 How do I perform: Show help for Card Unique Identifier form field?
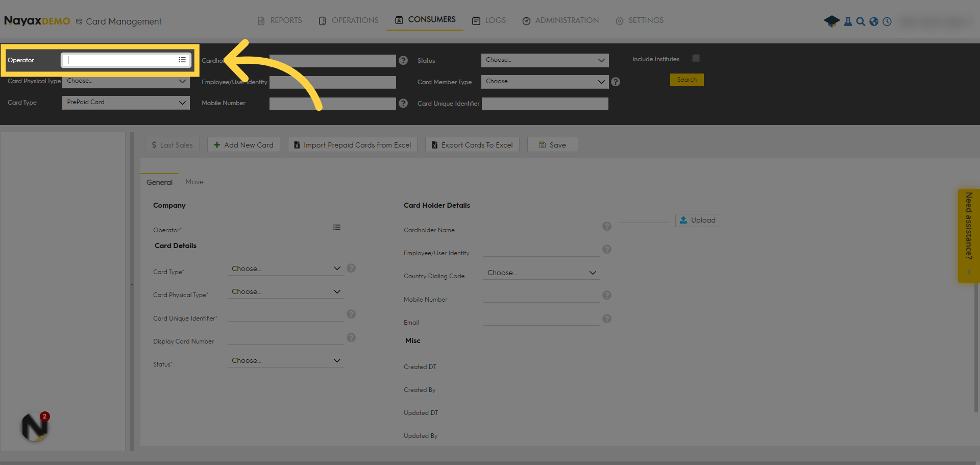click(351, 314)
